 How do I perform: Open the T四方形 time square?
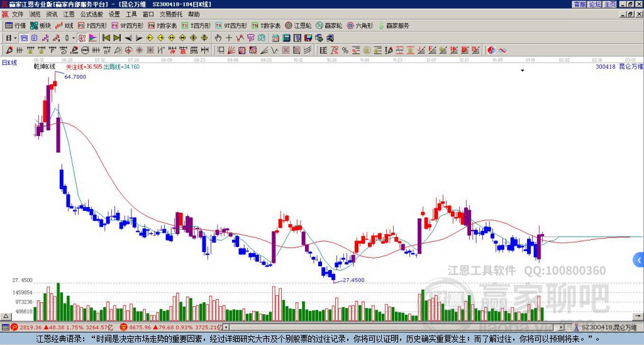click(x=196, y=25)
